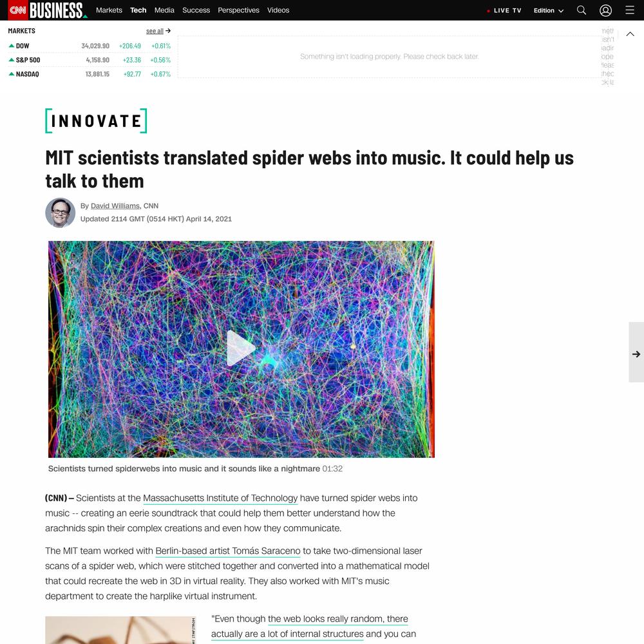
Task: Play the spider web video
Action: [241, 348]
